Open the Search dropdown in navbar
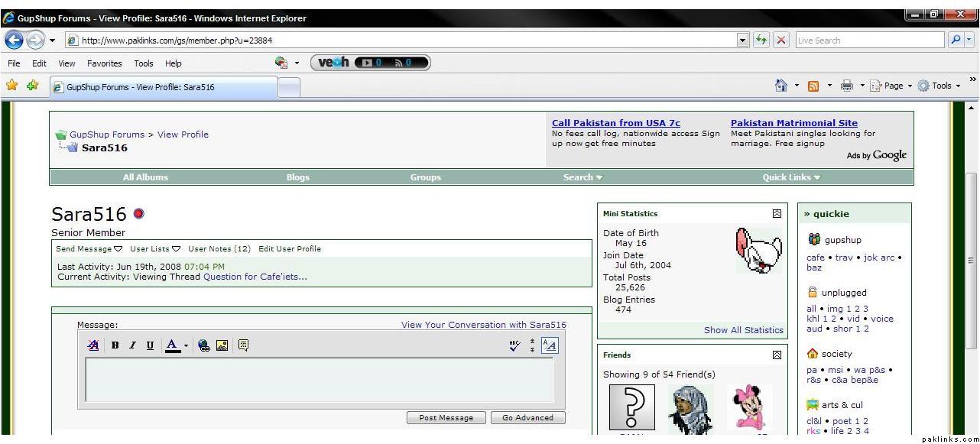The height and width of the screenshot is (444, 980). [582, 177]
